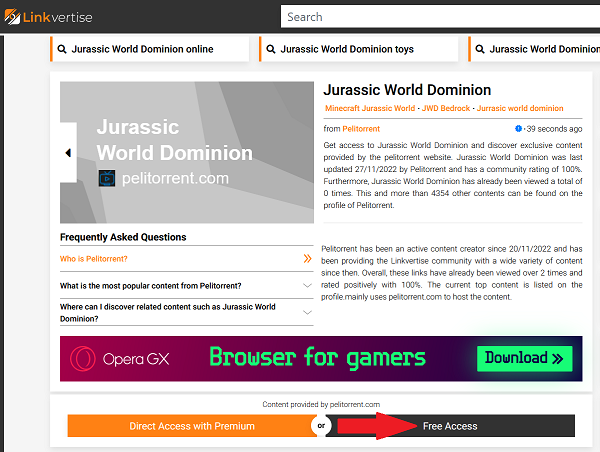Screen dimensions: 600x452
Task: Click the Opera GX logo in banner
Action: (120, 359)
